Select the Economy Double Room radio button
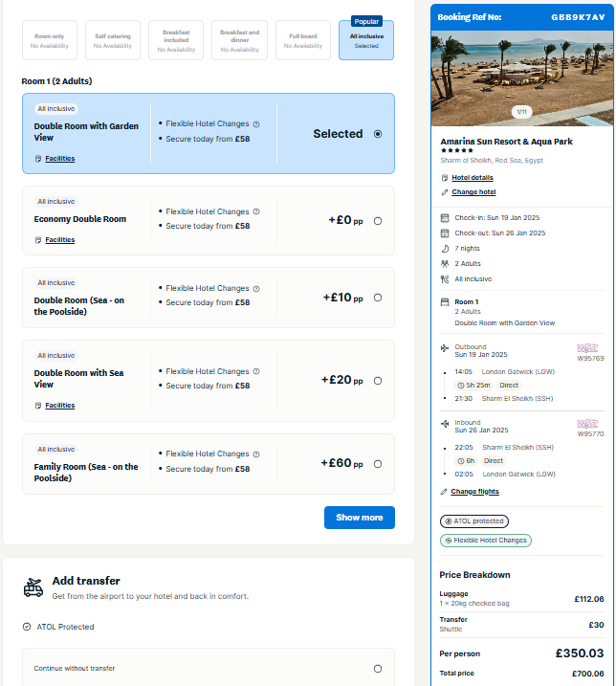 pos(378,221)
